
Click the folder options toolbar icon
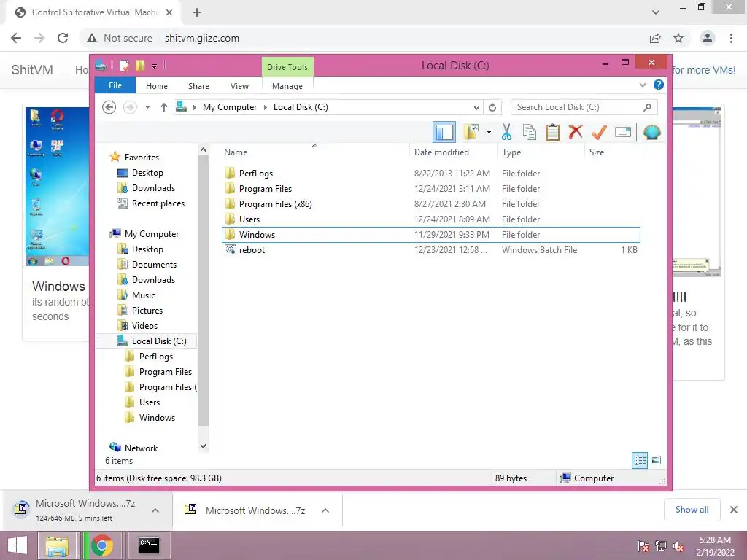471,132
